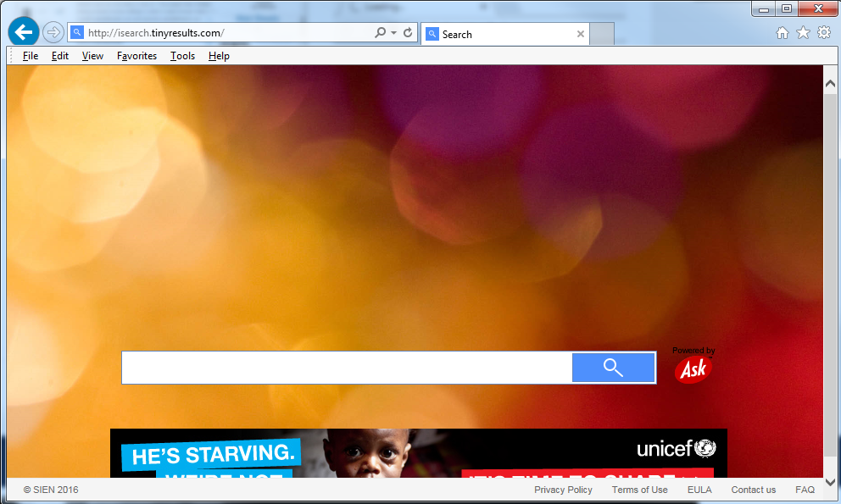841x504 pixels.
Task: Open the Tools gear icon
Action: 823,33
